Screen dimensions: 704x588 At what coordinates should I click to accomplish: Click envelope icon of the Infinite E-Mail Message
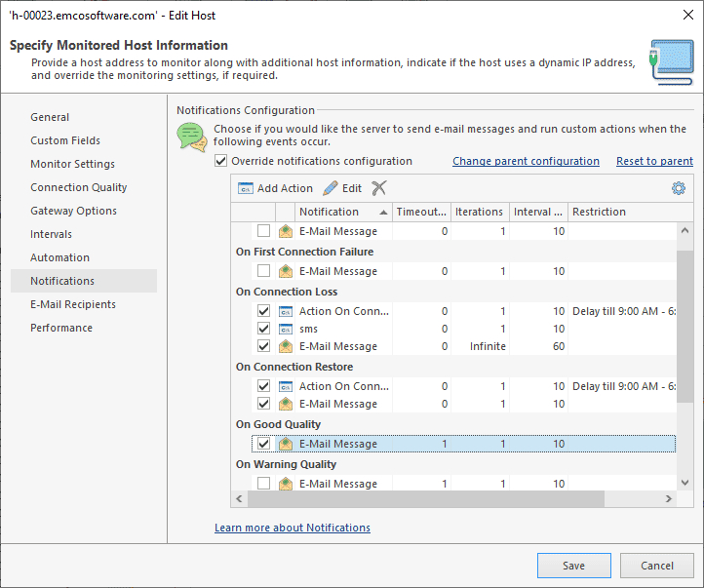click(286, 346)
